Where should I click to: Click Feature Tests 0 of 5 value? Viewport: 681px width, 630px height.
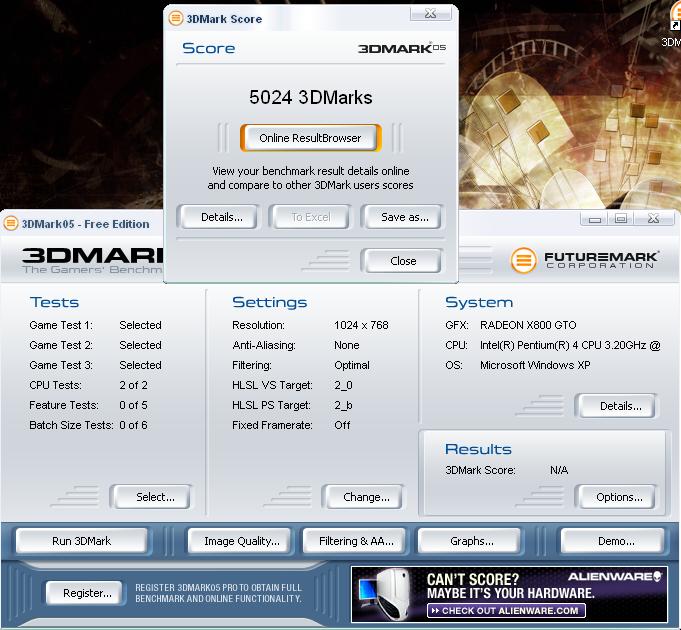tap(133, 405)
